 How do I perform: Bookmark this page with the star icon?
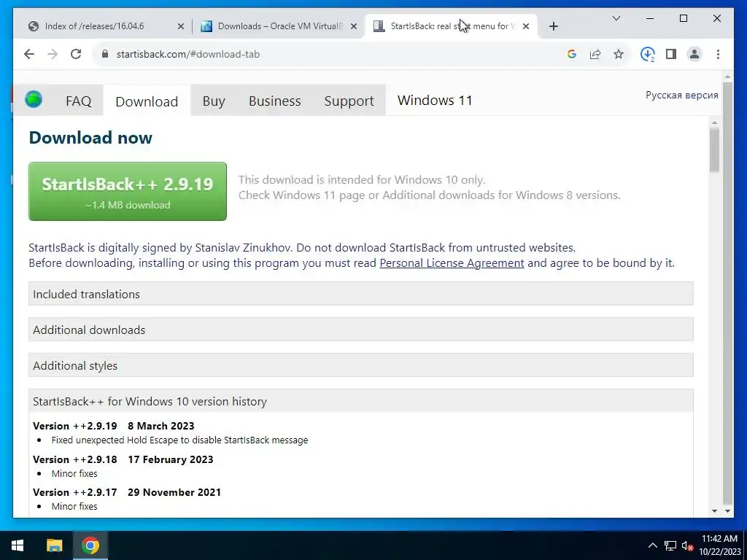(x=619, y=54)
